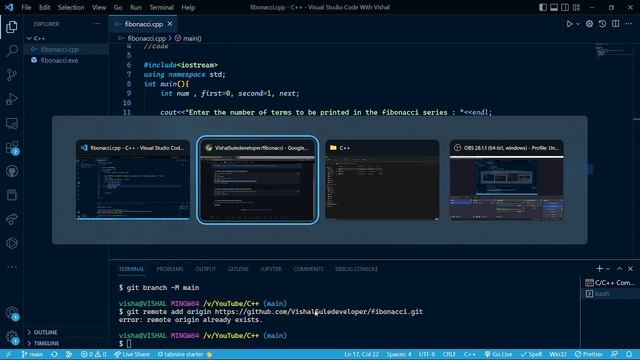Open the Run menu
Image resolution: width=640 pixels, height=360 pixels.
point(136,7)
